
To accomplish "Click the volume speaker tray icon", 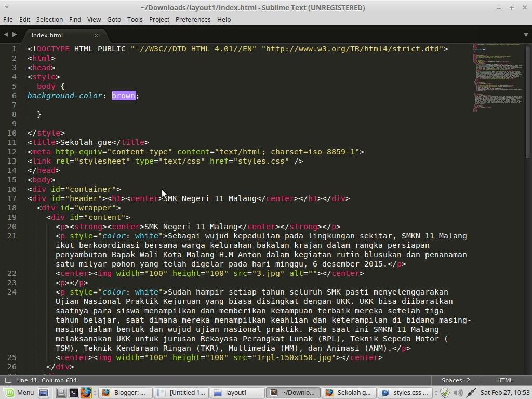I will tap(458, 393).
